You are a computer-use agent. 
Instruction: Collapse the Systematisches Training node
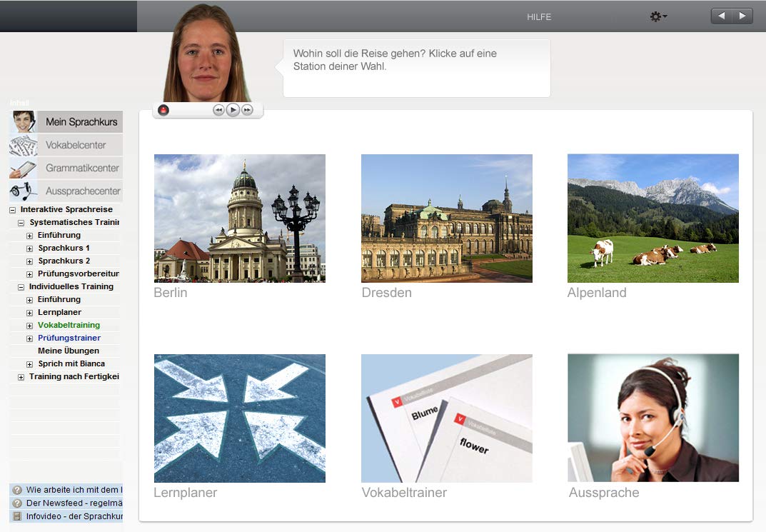tap(21, 223)
